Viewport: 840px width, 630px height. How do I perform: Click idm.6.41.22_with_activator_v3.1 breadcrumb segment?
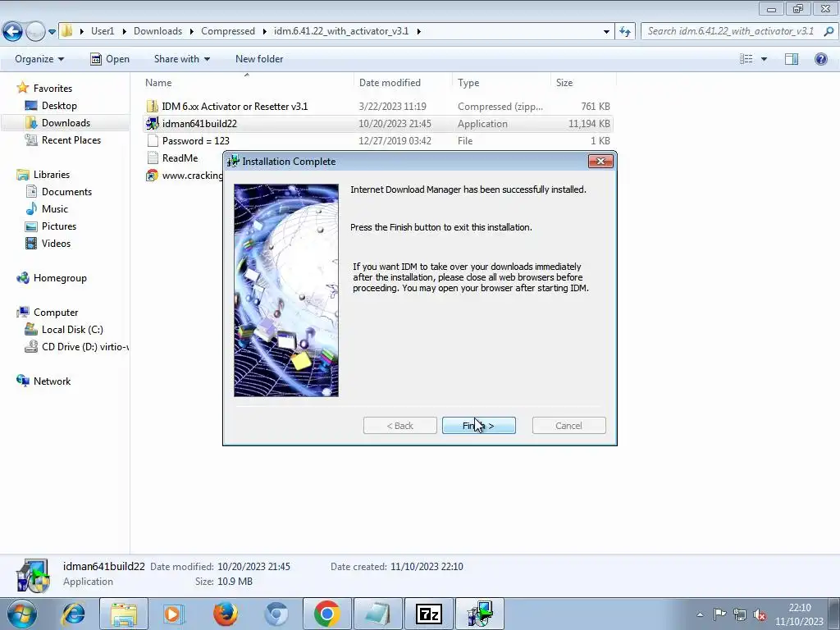tap(340, 31)
